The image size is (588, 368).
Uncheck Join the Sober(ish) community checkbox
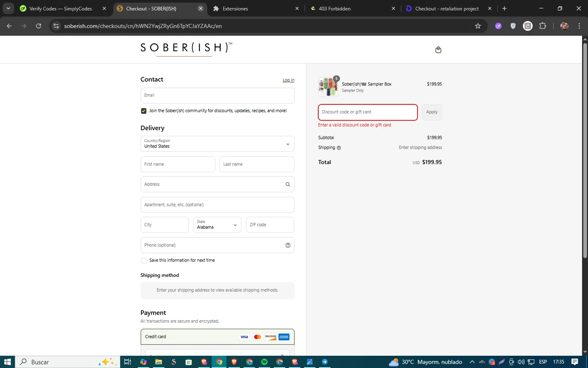point(144,111)
